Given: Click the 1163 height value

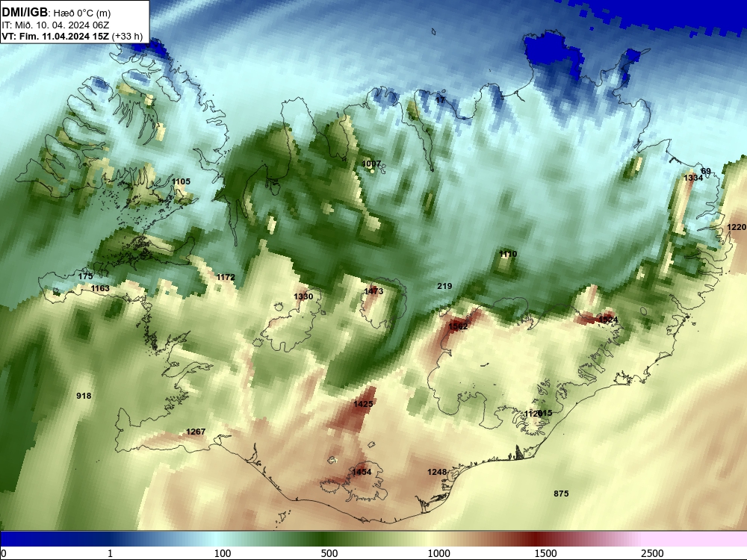Looking at the screenshot, I should 100,288.
